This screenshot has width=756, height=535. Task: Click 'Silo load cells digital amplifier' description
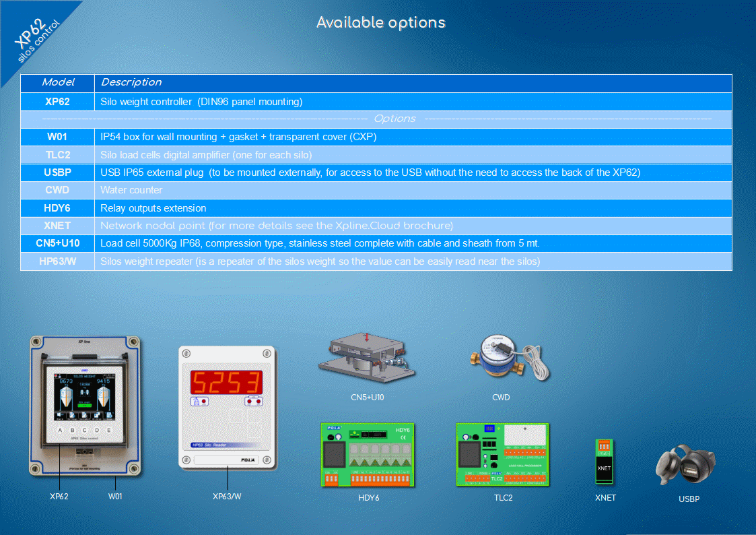[207, 155]
